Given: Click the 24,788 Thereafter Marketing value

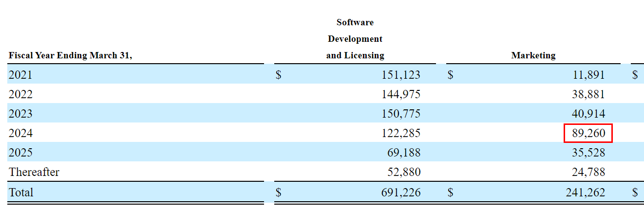Looking at the screenshot, I should 588,172.
